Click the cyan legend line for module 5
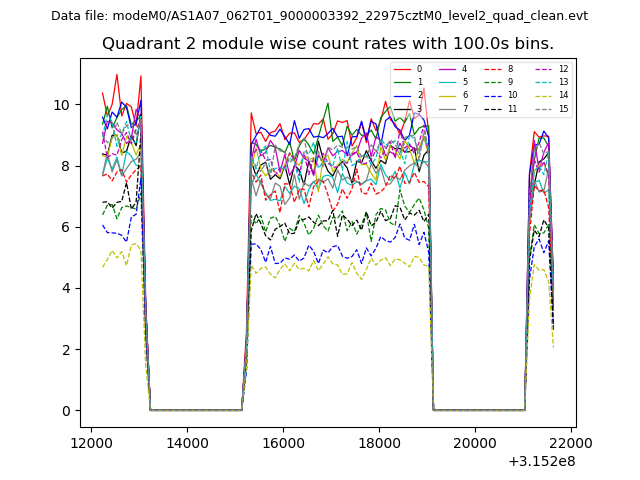This screenshot has width=640, height=480. [x=446, y=82]
